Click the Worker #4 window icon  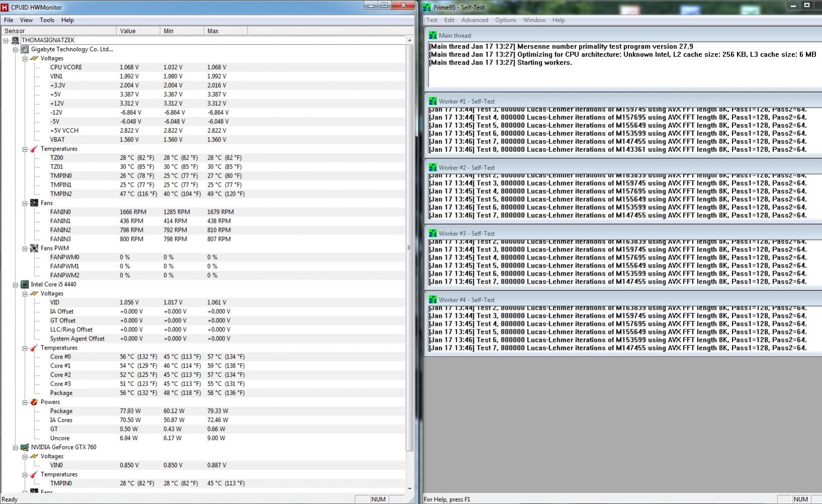tap(433, 300)
